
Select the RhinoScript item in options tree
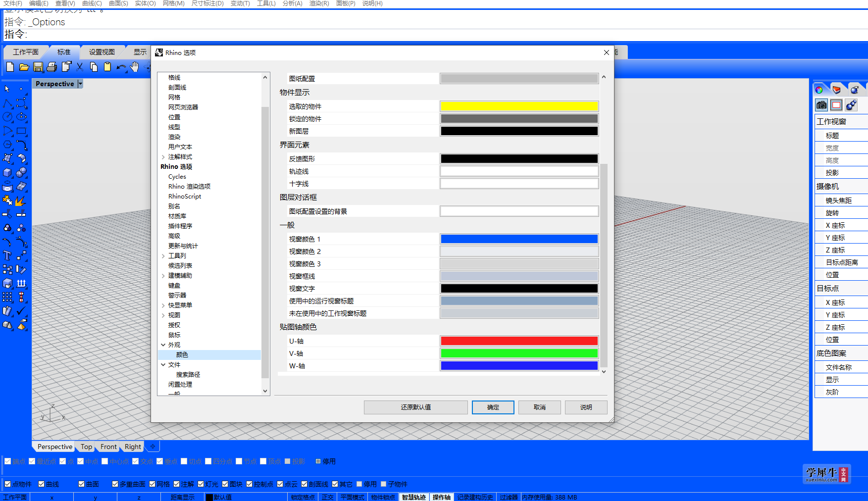(185, 197)
